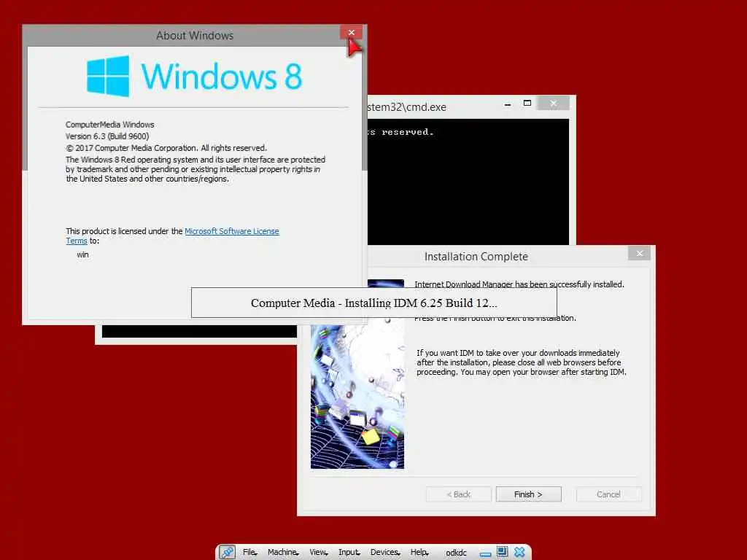This screenshot has width=747, height=560.
Task: Open the View menu
Action: 318,553
